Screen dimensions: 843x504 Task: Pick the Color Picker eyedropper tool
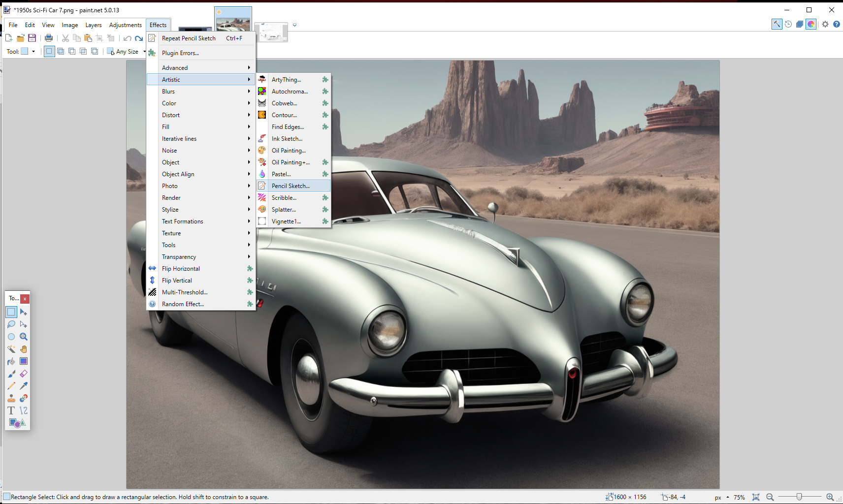tap(23, 386)
